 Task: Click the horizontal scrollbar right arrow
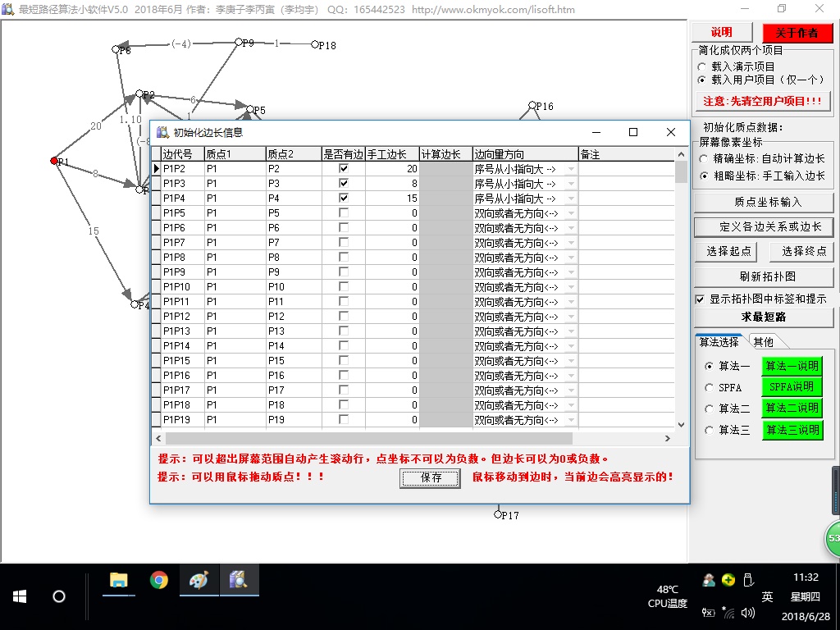click(668, 438)
